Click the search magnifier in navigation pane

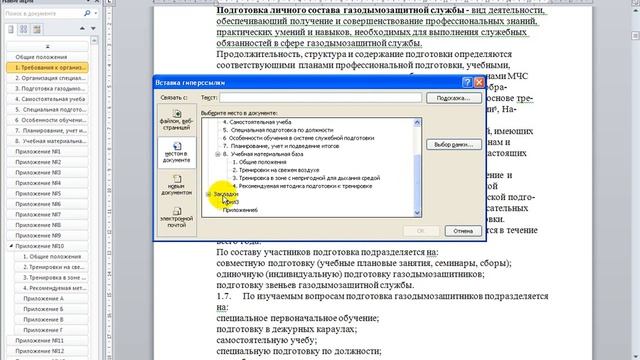tap(87, 13)
